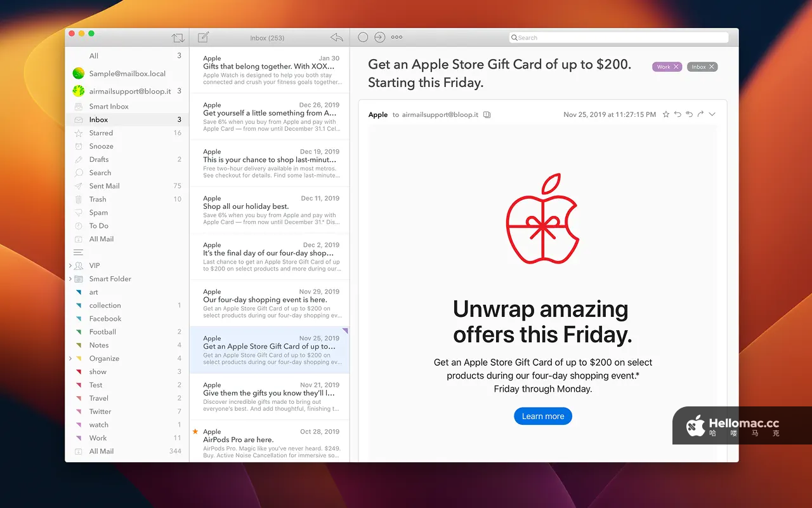Viewport: 812px width, 508px height.
Task: Remove the Work tag from message
Action: [x=676, y=67]
